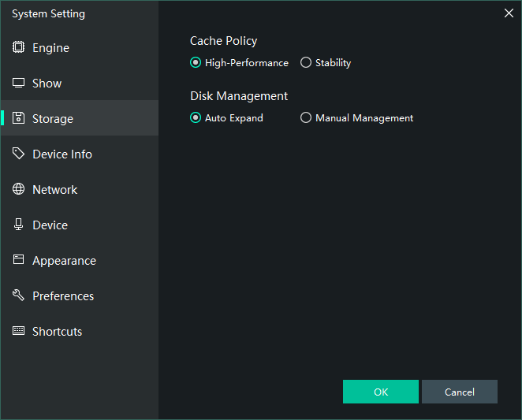Switch to Manual Management for disk

[x=306, y=118]
